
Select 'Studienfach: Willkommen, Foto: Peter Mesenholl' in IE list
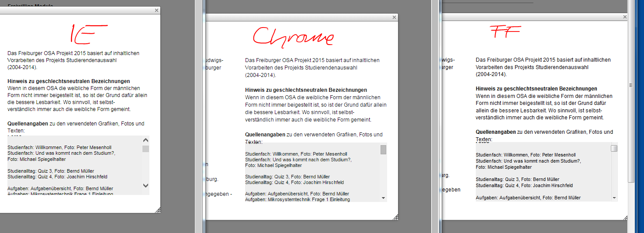[59, 147]
